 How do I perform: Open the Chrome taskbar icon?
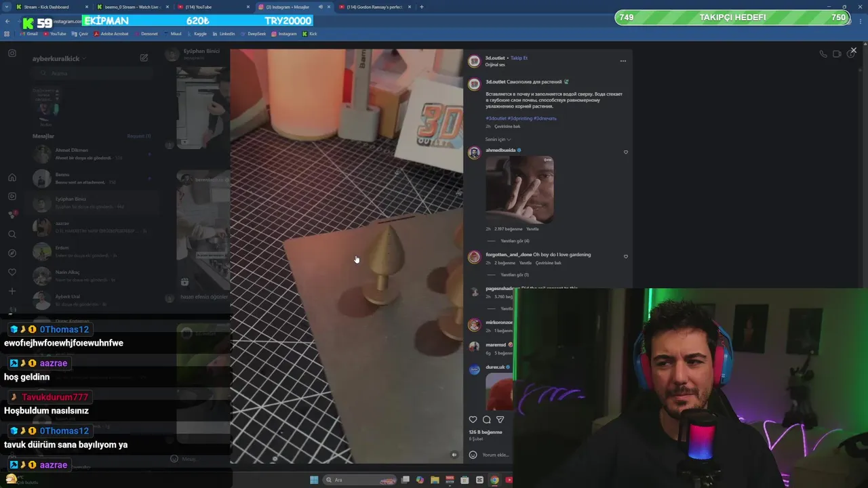click(494, 480)
